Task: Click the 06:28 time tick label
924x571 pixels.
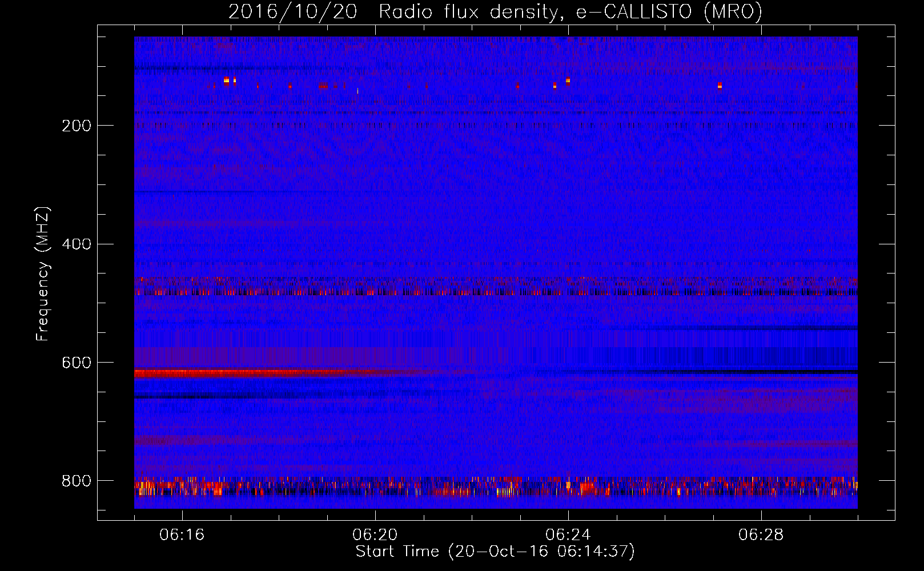Action: coord(761,535)
